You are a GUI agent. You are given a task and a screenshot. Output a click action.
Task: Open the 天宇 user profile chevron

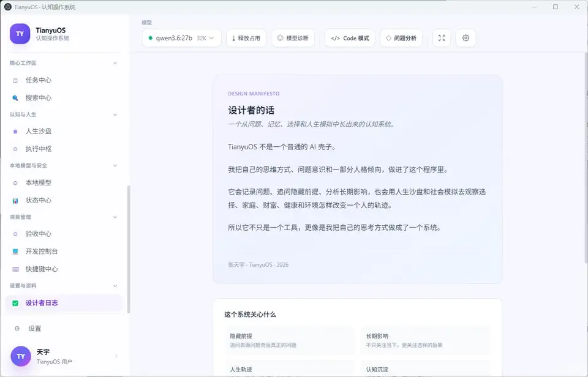[116, 356]
